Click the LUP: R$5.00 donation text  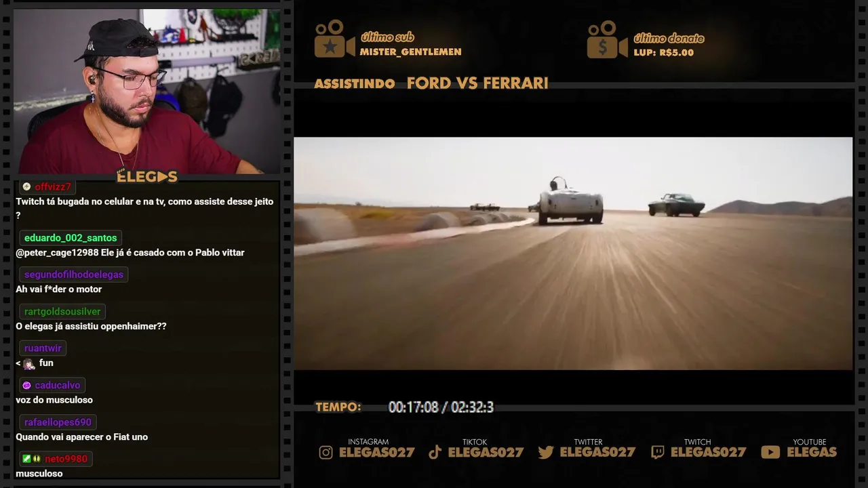(664, 52)
